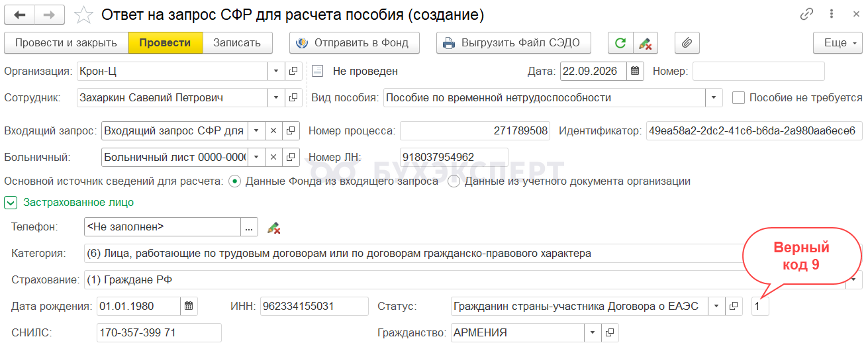Open Гражданство АРМЕНИЯ record icon
The image size is (868, 345).
click(610, 333)
